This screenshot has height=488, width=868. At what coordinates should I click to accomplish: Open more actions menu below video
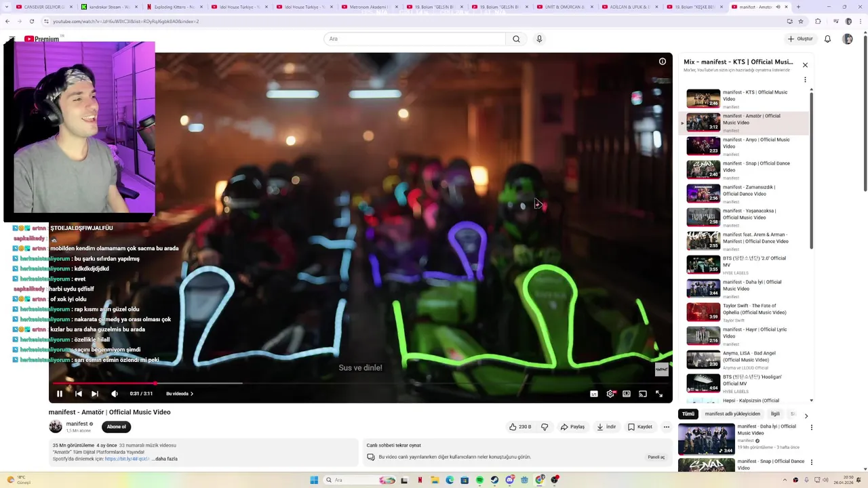point(667,427)
